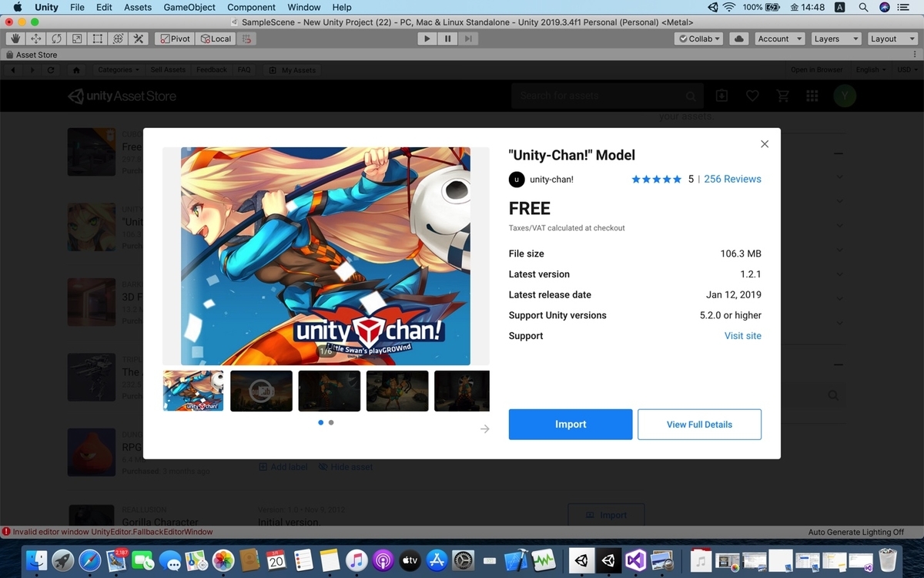Open Safari from the Dock

pos(90,560)
